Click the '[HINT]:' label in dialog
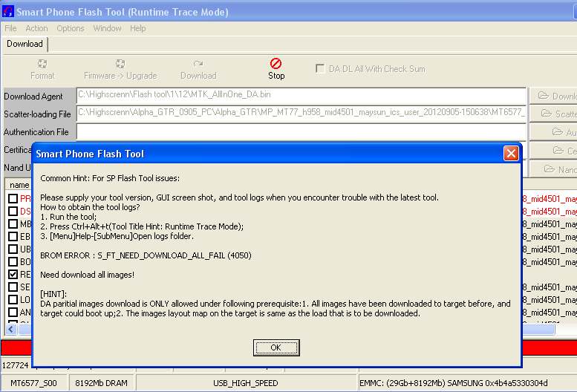Screen dimensions: 577x392 (x=53, y=294)
